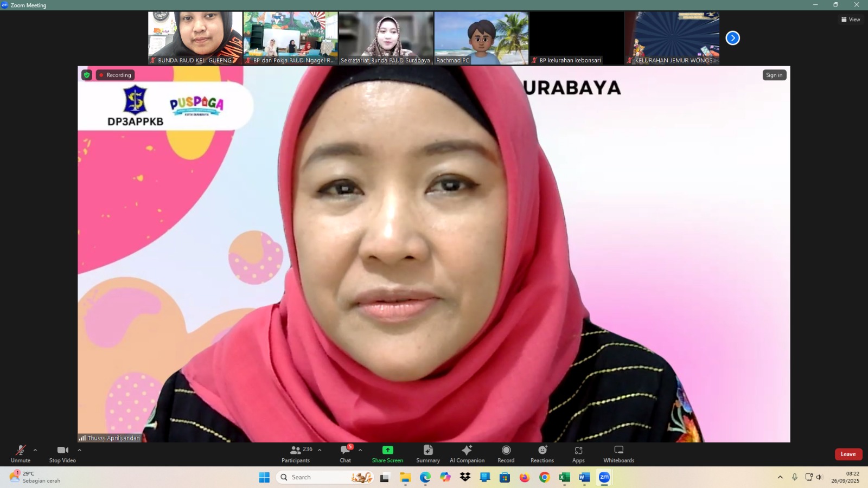Select BP dan Pokja PAUD Ngagel thumbnail
The width and height of the screenshot is (868, 488).
pyautogui.click(x=291, y=38)
